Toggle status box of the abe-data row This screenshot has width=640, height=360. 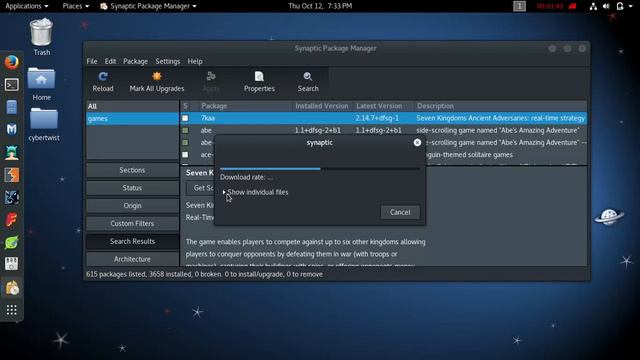pos(185,142)
